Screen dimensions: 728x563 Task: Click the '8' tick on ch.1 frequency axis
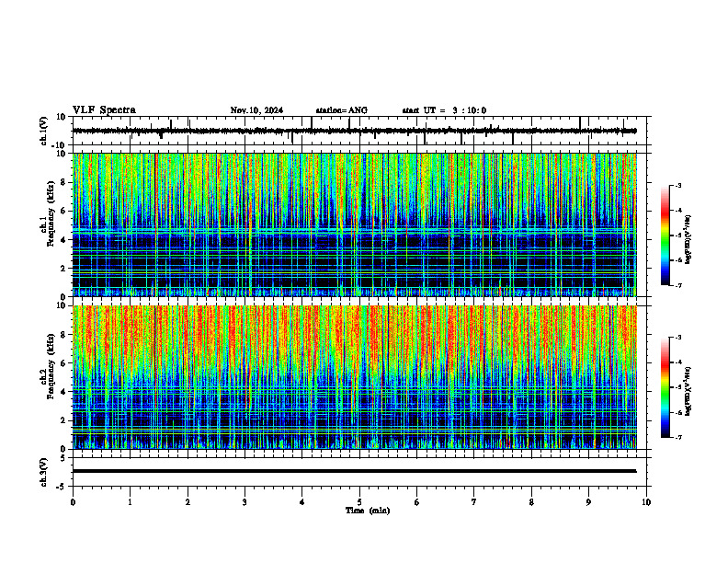click(64, 182)
